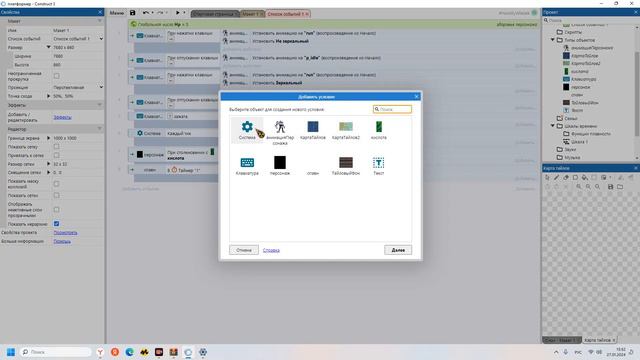The image size is (640, 360).
Task: Open the Список событий dropdown in properties
Action: [x=78, y=39]
